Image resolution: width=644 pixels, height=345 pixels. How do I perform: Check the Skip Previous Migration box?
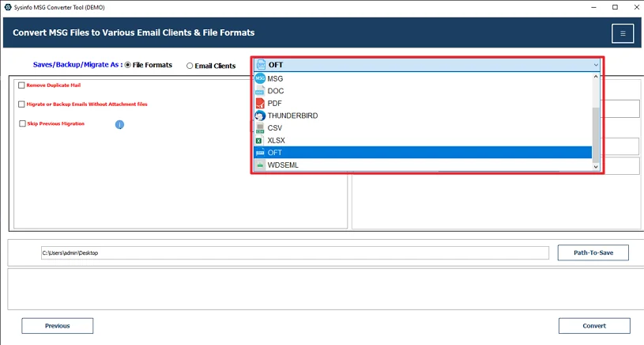[22, 123]
